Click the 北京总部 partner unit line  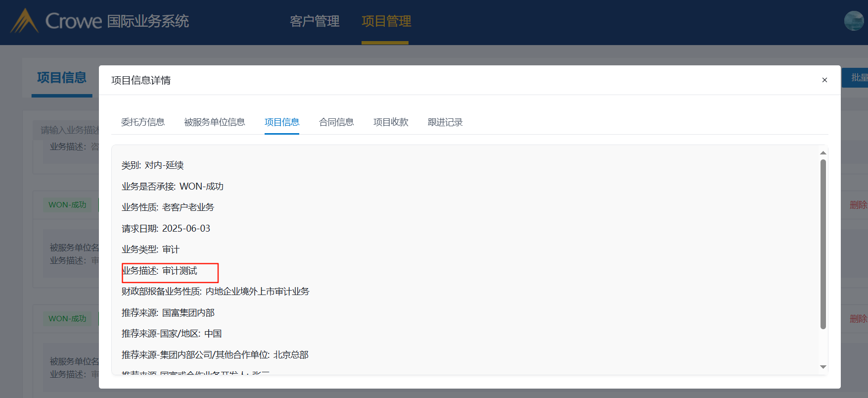(215, 355)
